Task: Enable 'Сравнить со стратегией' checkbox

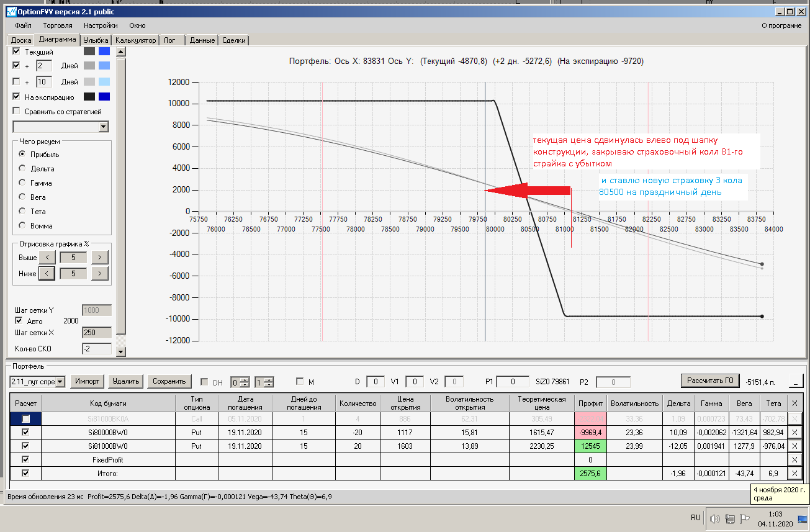Action: pyautogui.click(x=17, y=111)
